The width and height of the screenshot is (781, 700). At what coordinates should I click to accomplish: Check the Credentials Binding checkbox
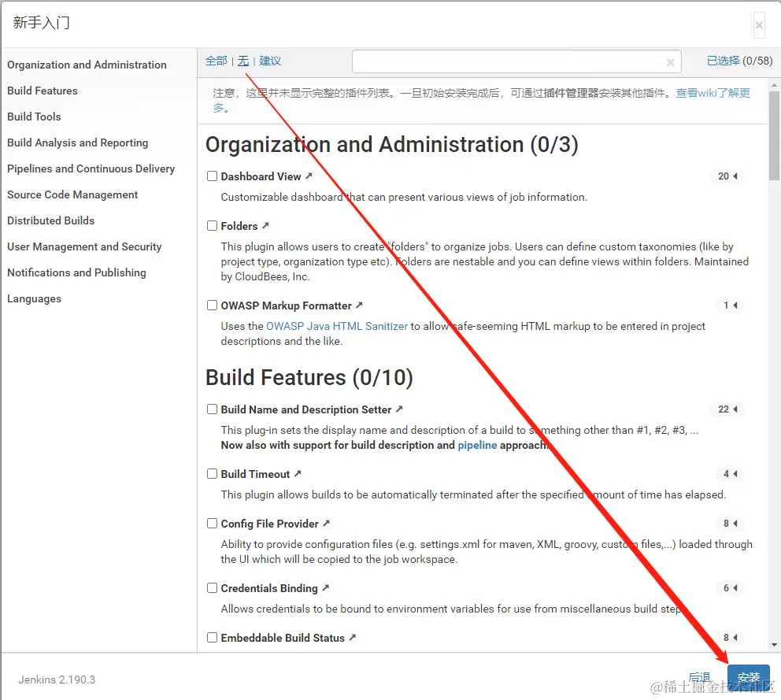[x=213, y=588]
